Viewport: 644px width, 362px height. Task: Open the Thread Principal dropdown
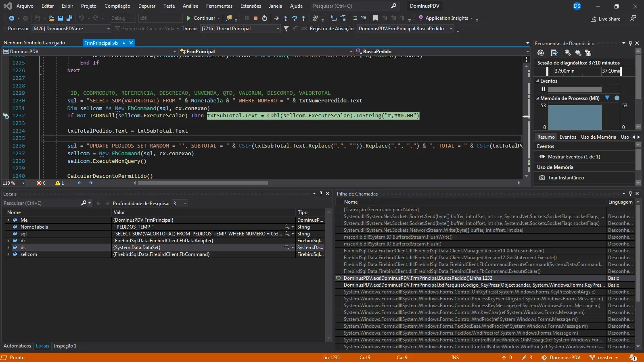click(x=278, y=29)
